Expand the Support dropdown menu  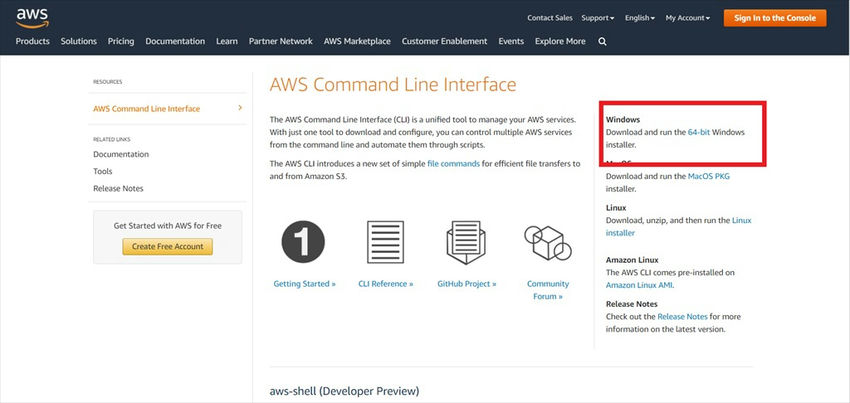598,18
